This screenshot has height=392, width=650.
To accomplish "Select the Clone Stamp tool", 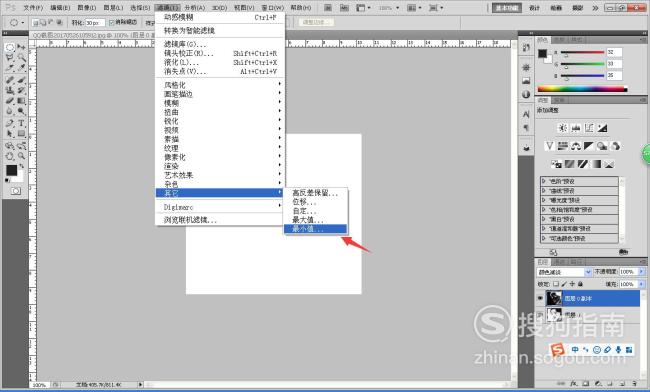I will pyautogui.click(x=10, y=90).
